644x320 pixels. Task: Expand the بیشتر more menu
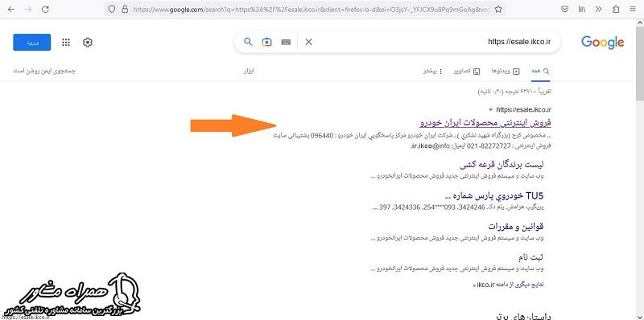tap(433, 71)
